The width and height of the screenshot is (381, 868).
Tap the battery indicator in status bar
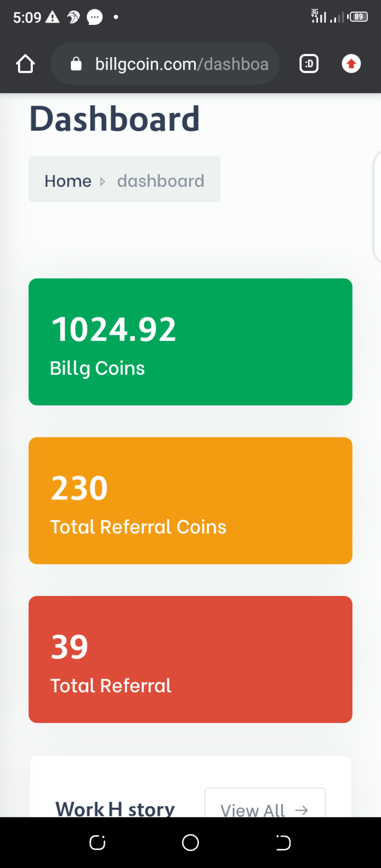pos(358,17)
